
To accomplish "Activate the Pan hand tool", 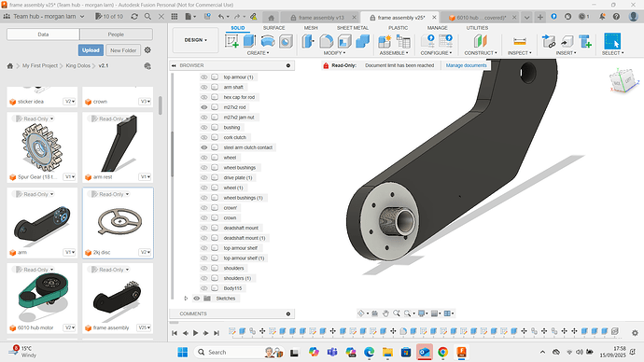I will pos(385,313).
